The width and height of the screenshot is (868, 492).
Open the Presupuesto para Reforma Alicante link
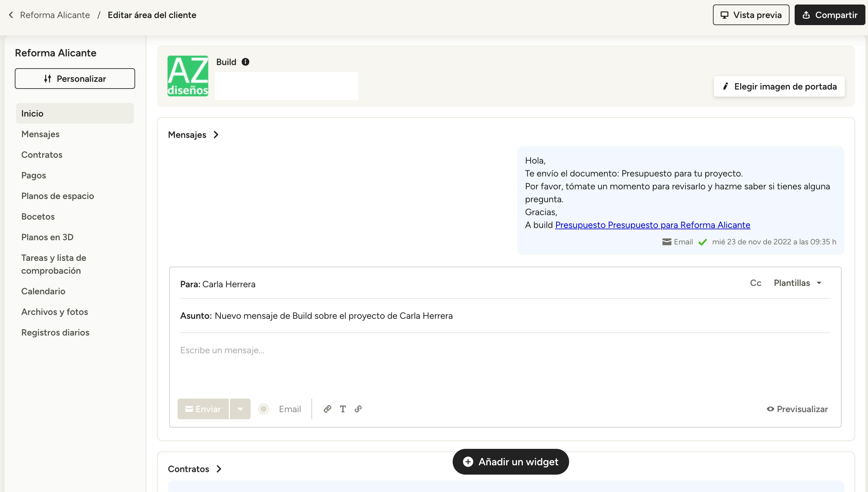(x=652, y=225)
